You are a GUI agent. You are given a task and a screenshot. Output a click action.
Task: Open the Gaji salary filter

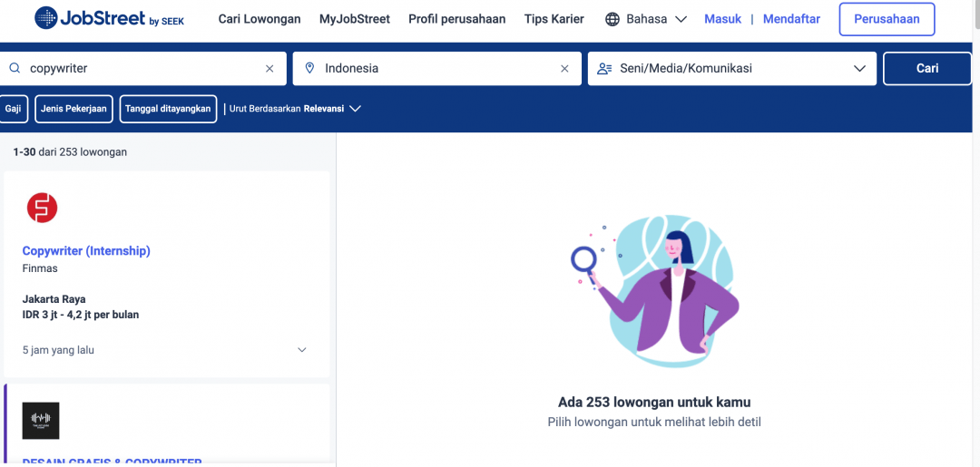coord(13,109)
